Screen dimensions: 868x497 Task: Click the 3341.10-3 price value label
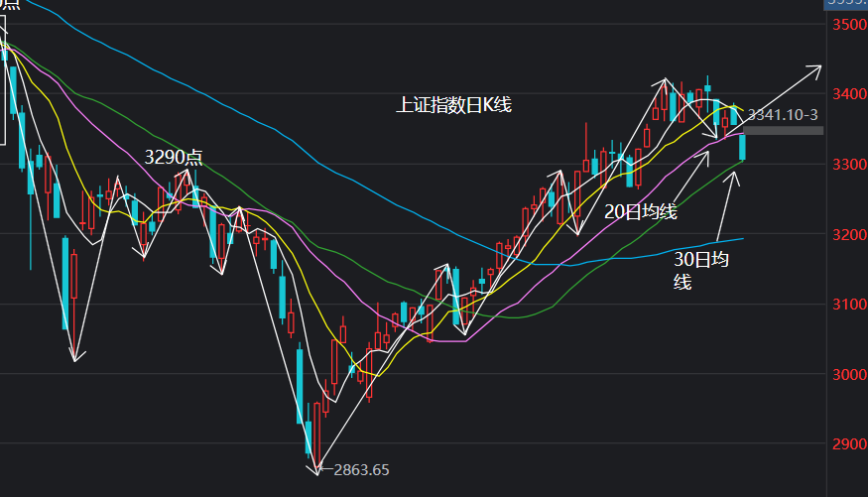[x=783, y=114]
